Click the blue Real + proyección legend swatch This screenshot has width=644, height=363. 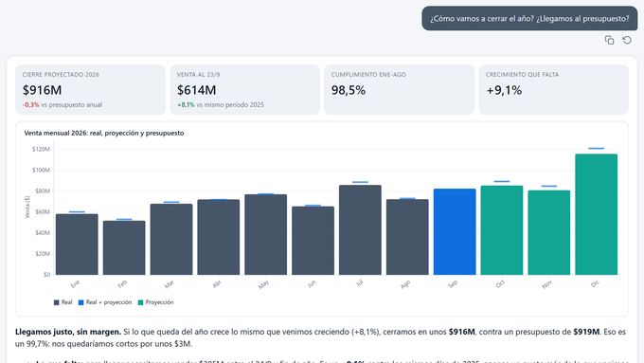pyautogui.click(x=80, y=302)
